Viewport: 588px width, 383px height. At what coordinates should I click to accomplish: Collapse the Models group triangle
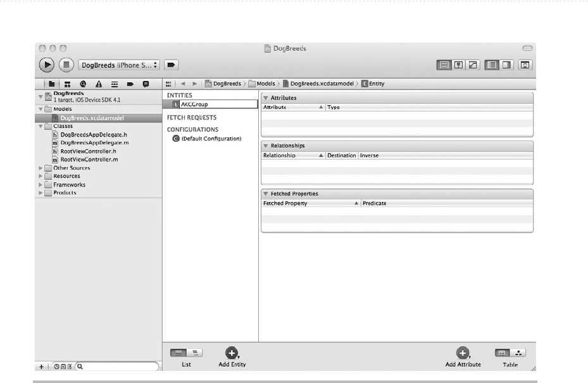click(x=41, y=109)
